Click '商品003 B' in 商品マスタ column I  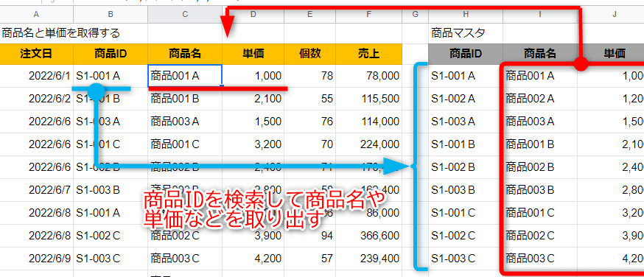pos(539,190)
